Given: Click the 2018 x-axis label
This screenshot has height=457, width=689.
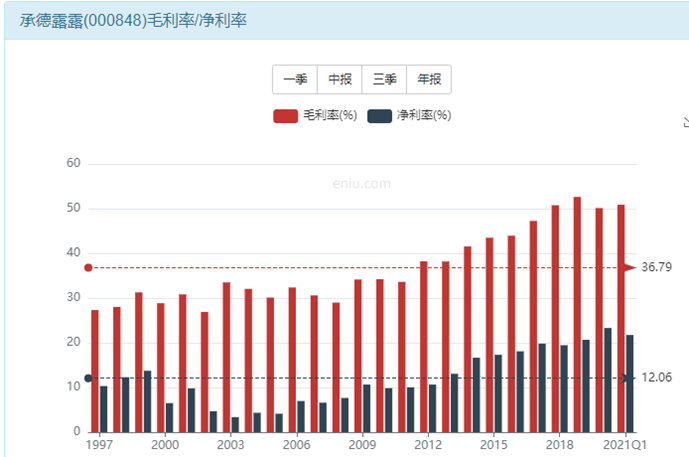Looking at the screenshot, I should [x=559, y=445].
